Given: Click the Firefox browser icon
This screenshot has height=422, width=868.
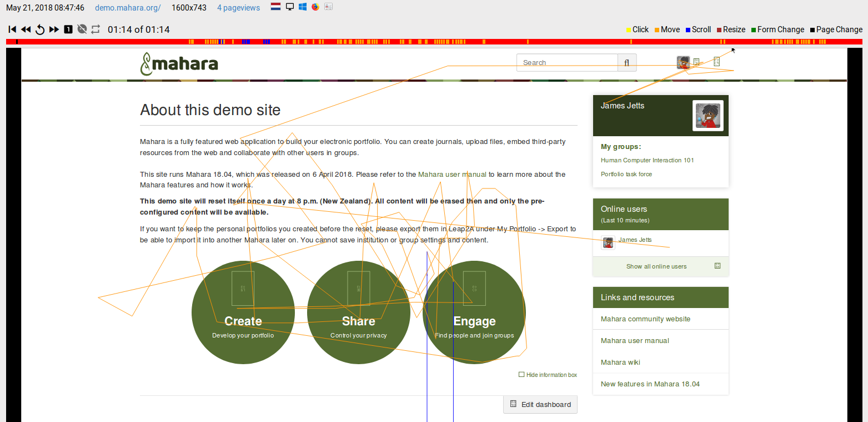Looking at the screenshot, I should click(315, 7).
